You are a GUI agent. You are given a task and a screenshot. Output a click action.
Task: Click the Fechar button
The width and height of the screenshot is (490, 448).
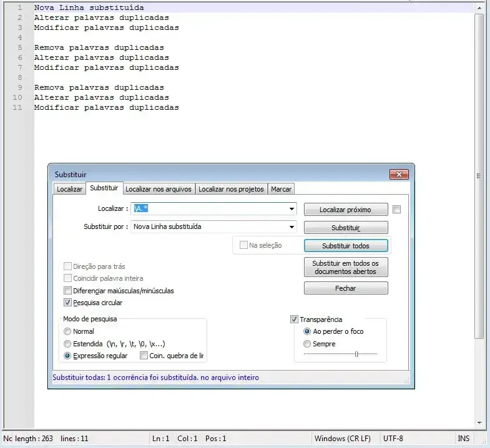345,288
